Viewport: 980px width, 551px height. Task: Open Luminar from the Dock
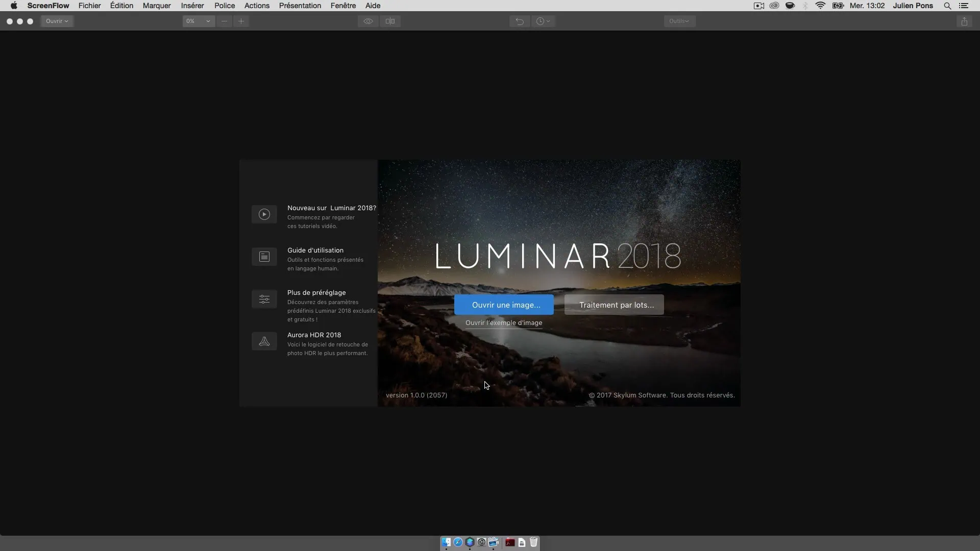pos(470,542)
